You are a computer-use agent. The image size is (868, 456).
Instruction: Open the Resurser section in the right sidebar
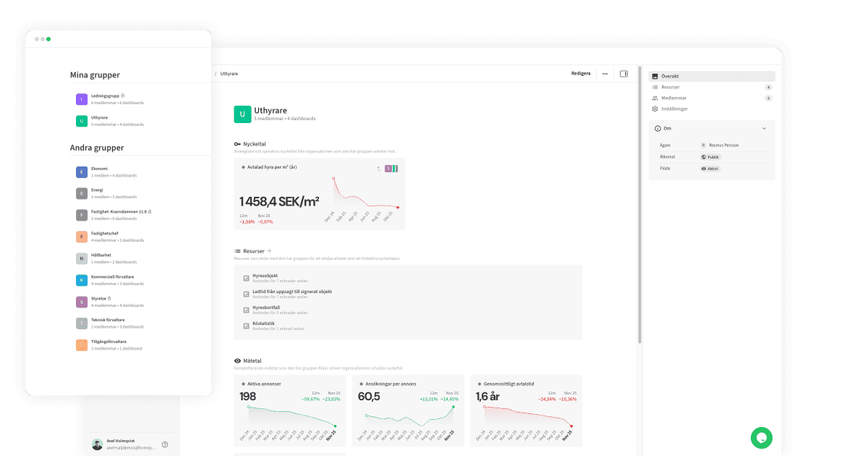point(672,87)
